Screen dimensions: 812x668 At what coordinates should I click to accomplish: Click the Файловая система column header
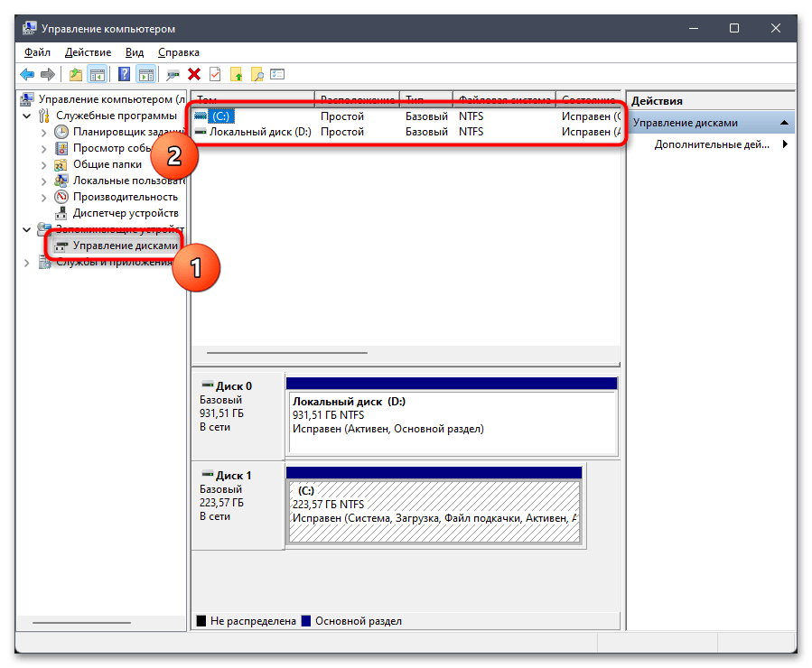pyautogui.click(x=503, y=100)
